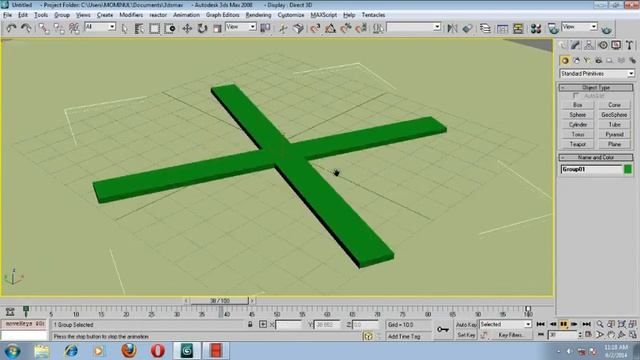
Task: Click Use Pivot Point Center icon
Action: pos(265,28)
